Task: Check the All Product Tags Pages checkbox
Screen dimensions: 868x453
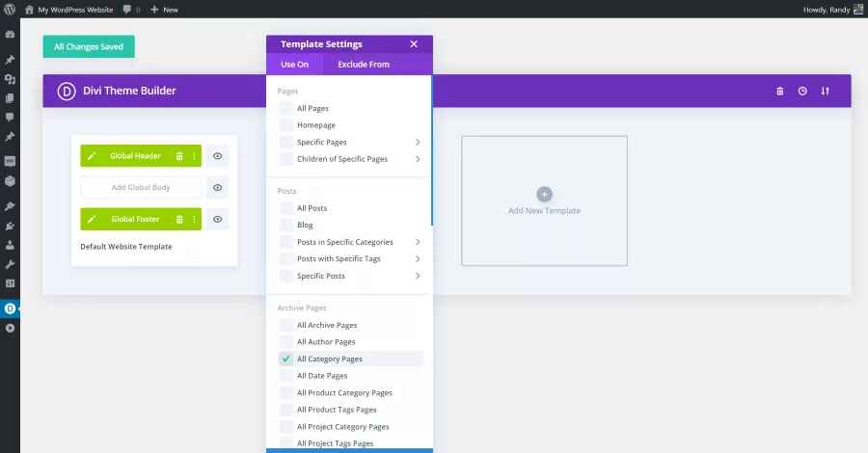Action: click(285, 410)
